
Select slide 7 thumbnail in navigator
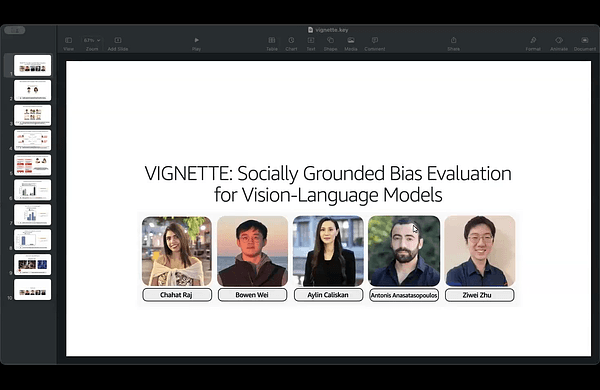pyautogui.click(x=33, y=215)
